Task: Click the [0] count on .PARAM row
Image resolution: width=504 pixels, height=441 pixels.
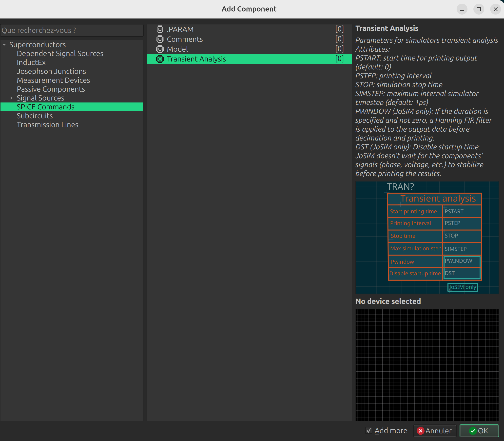Action: coord(339,29)
